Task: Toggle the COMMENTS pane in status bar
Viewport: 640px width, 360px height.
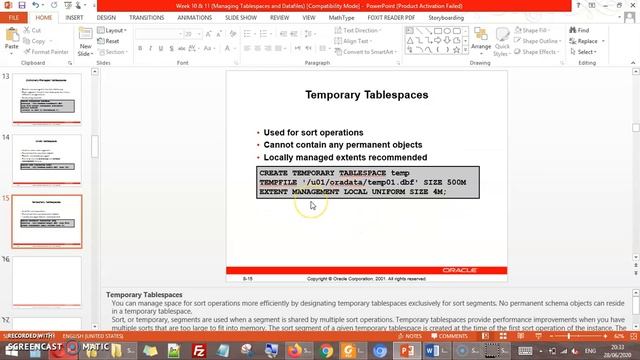Action: [x=449, y=336]
